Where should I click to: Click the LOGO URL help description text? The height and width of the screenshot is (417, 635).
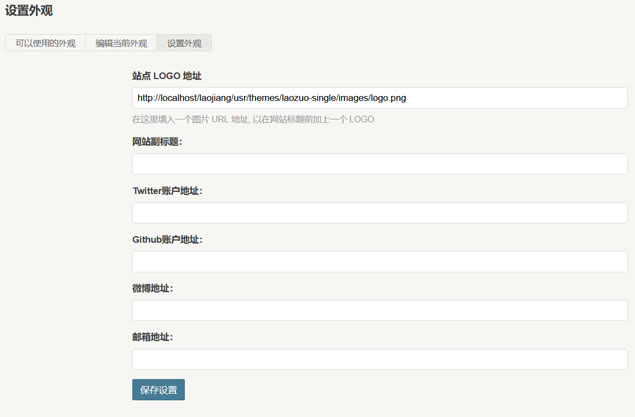pyautogui.click(x=253, y=120)
